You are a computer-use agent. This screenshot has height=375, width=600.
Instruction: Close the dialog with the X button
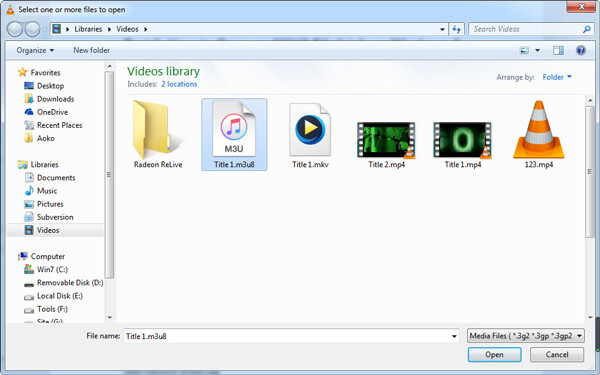coord(581,7)
